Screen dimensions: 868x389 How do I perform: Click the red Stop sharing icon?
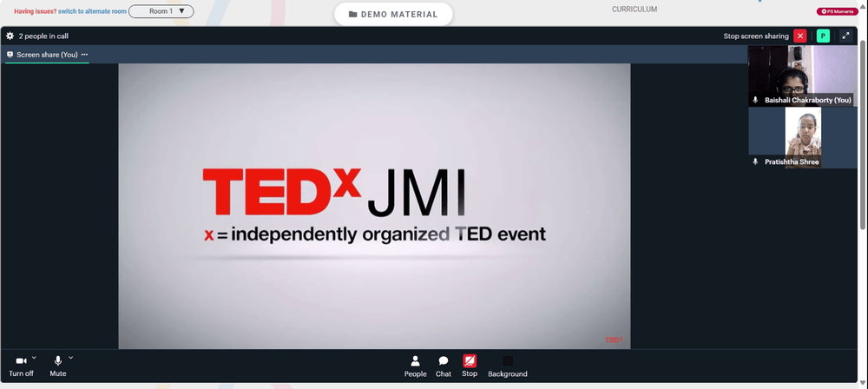(470, 361)
